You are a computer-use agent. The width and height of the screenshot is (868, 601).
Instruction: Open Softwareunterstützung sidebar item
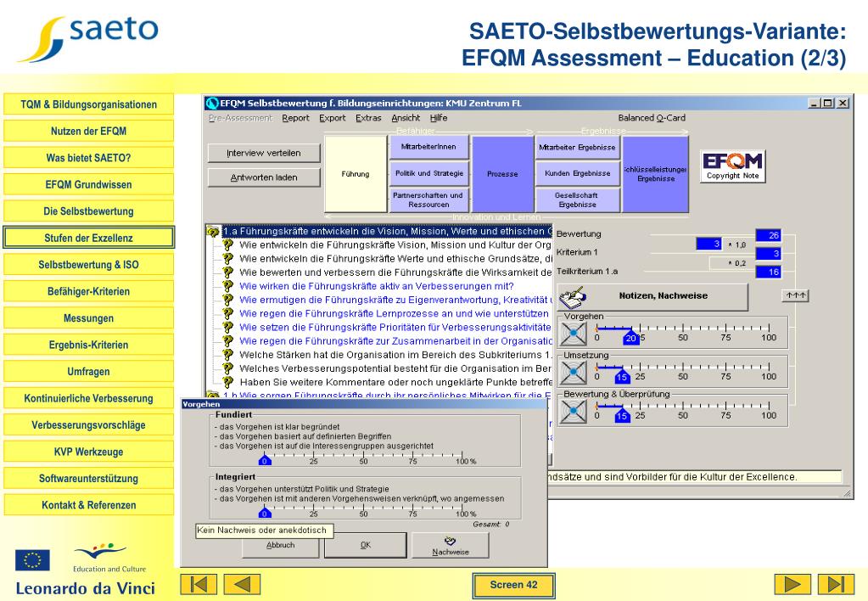(x=88, y=478)
